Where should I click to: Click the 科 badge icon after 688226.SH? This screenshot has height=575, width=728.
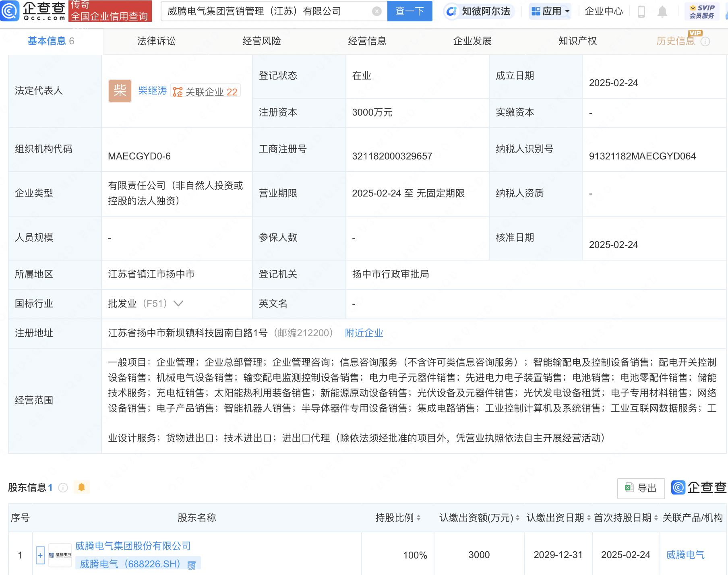tap(192, 565)
